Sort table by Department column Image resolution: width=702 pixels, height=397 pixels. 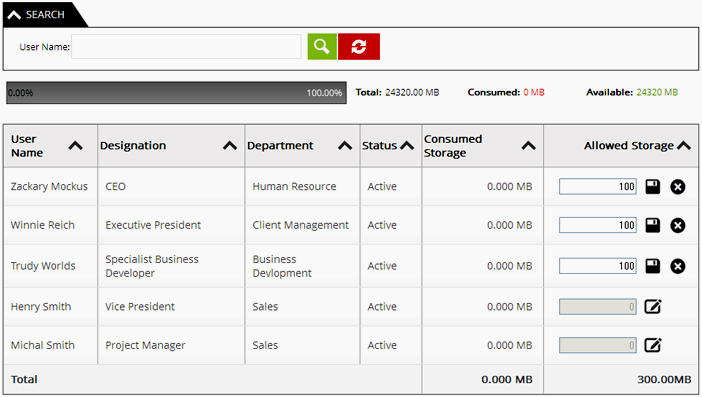(345, 145)
